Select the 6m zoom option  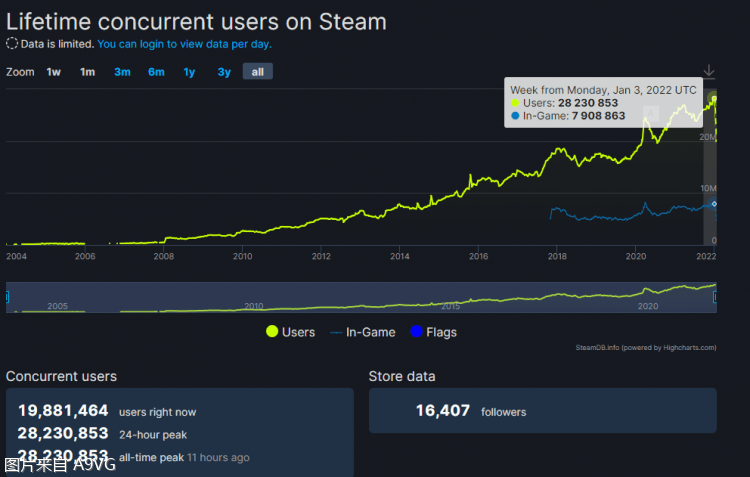(x=156, y=72)
